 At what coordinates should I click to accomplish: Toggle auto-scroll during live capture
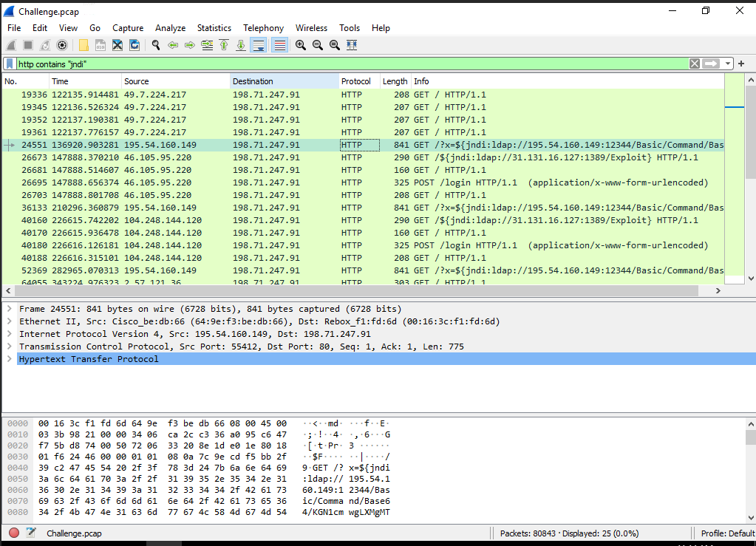[x=259, y=45]
